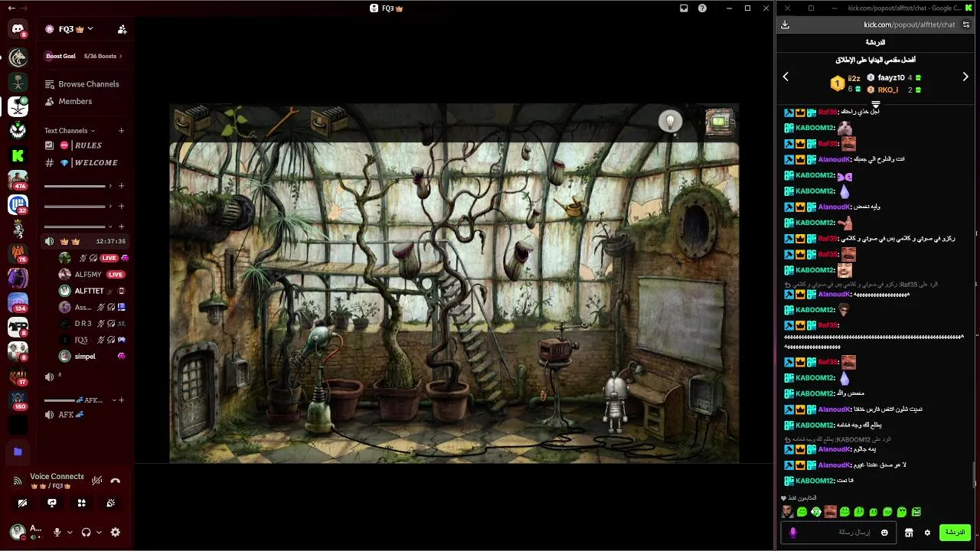
Task: Click the in-game lightbulb hint icon
Action: click(670, 122)
